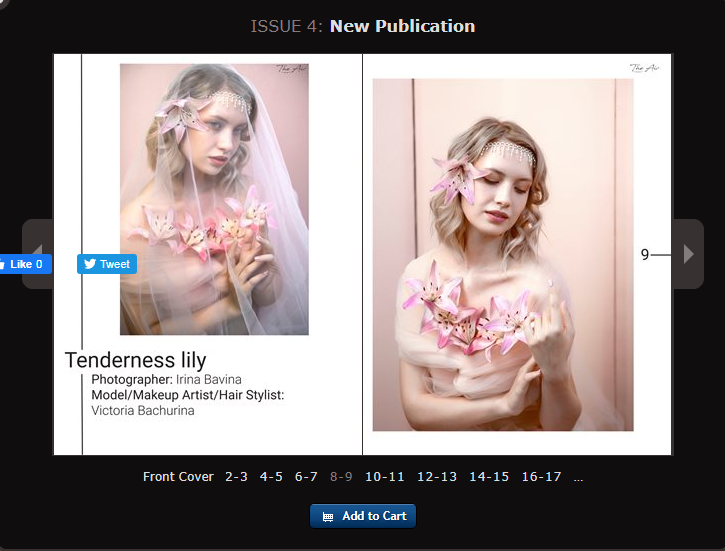The image size is (725, 551).
Task: Click the Tenderness lily title text
Action: pyautogui.click(x=135, y=360)
